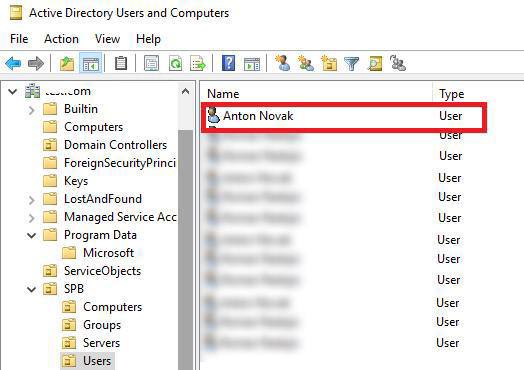Collapse the SPB node
Viewport: 524px width, 370px height.
31,289
